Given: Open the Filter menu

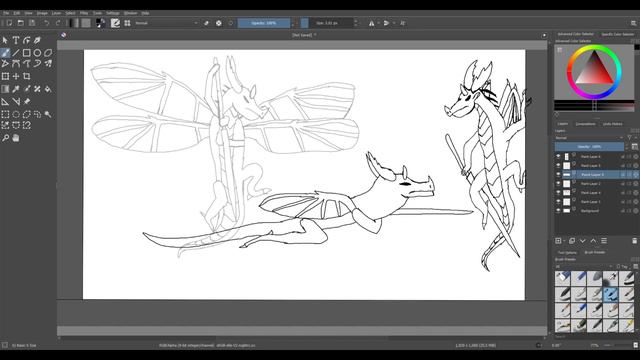Looking at the screenshot, I should point(84,13).
